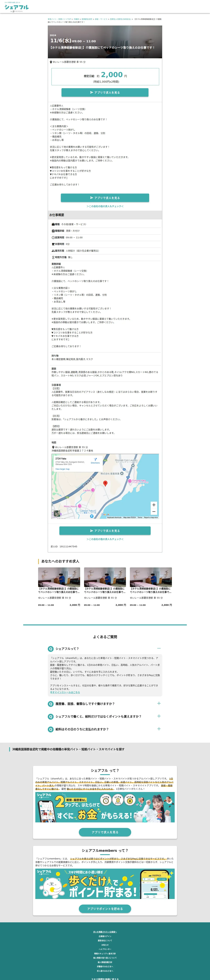Screen dimensions: 210x980
Task: Click the 職種詳細 clipboard icon
Action: (x=53, y=231)
